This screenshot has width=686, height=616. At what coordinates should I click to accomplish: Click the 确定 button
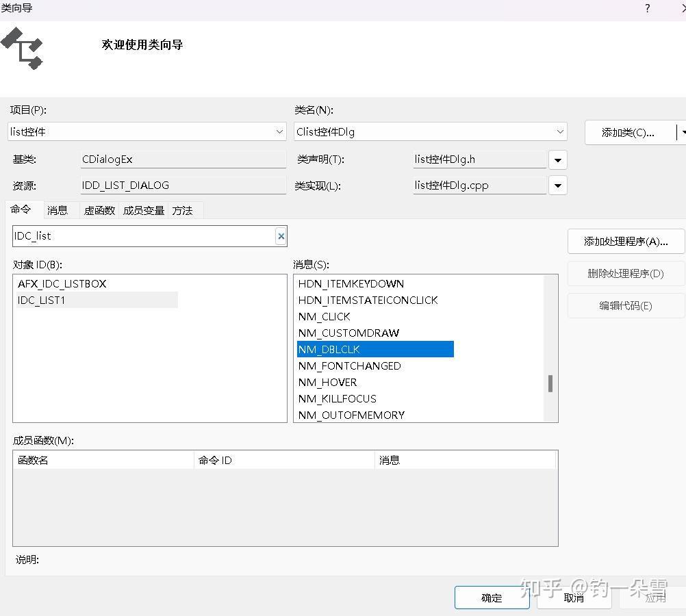[492, 597]
